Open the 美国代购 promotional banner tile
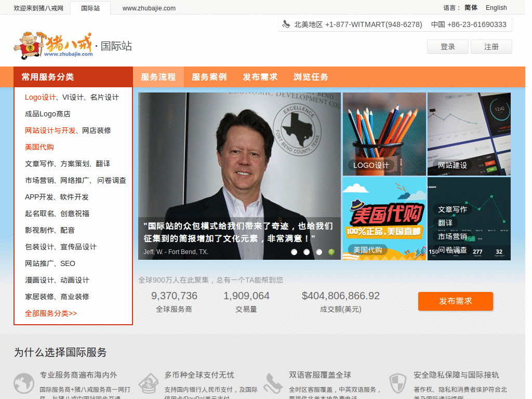 click(x=384, y=219)
